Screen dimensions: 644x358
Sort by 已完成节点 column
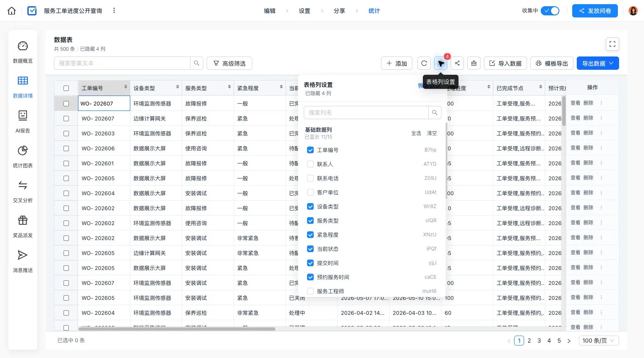click(541, 87)
